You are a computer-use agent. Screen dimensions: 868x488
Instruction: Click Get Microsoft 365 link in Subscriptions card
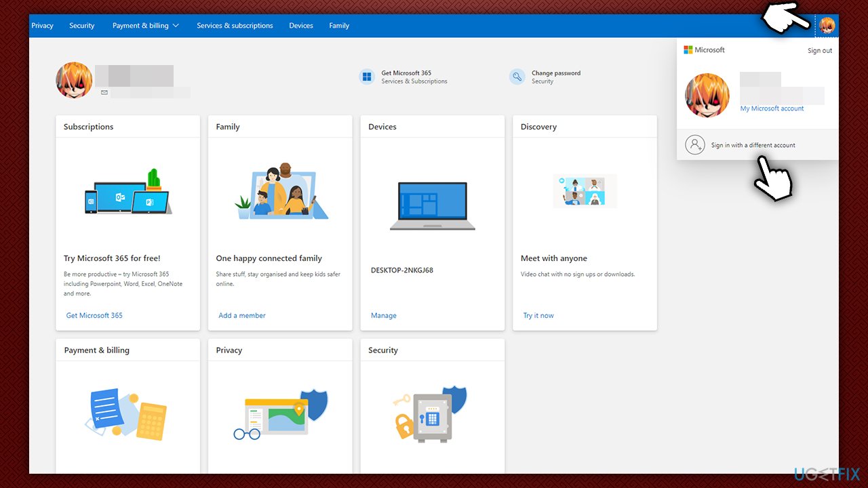pos(94,316)
